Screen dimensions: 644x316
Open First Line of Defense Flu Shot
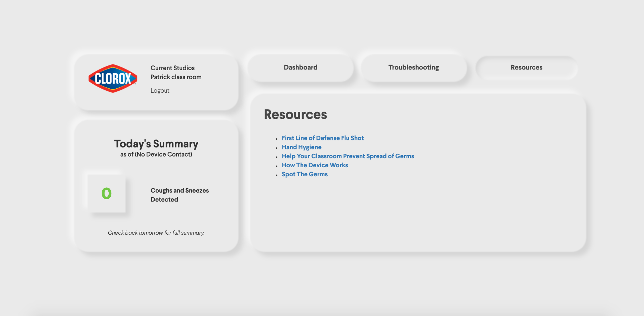tap(322, 138)
